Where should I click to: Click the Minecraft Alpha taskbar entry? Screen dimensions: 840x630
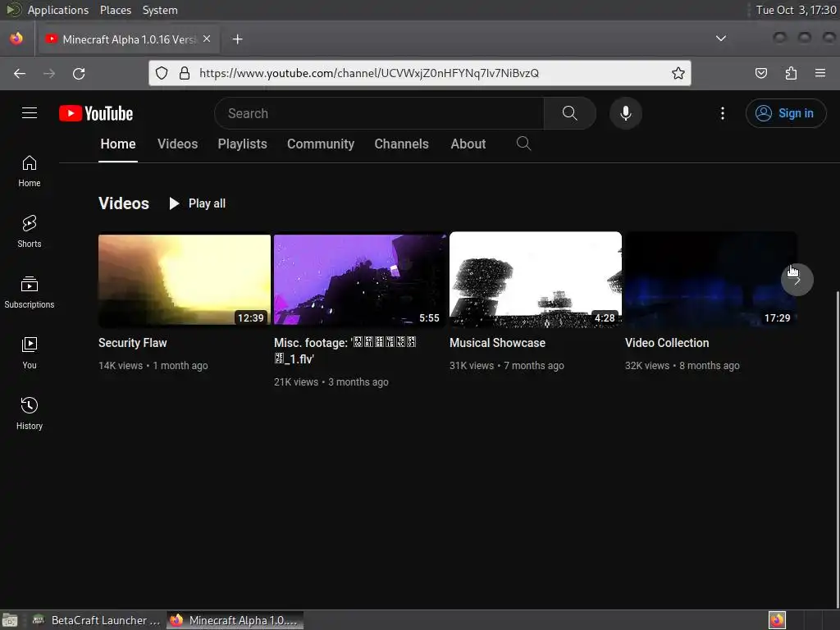(x=235, y=620)
